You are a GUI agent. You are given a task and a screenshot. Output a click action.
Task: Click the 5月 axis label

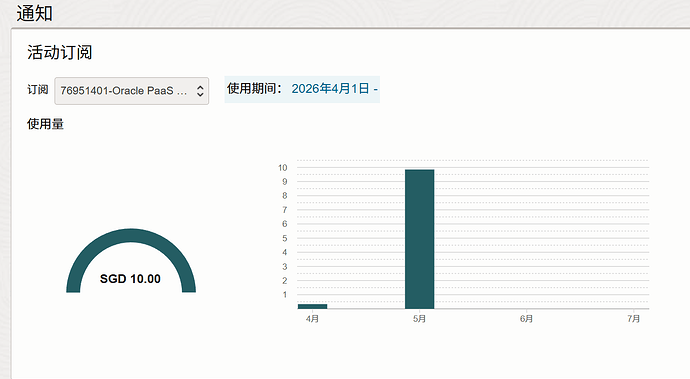[x=419, y=318]
